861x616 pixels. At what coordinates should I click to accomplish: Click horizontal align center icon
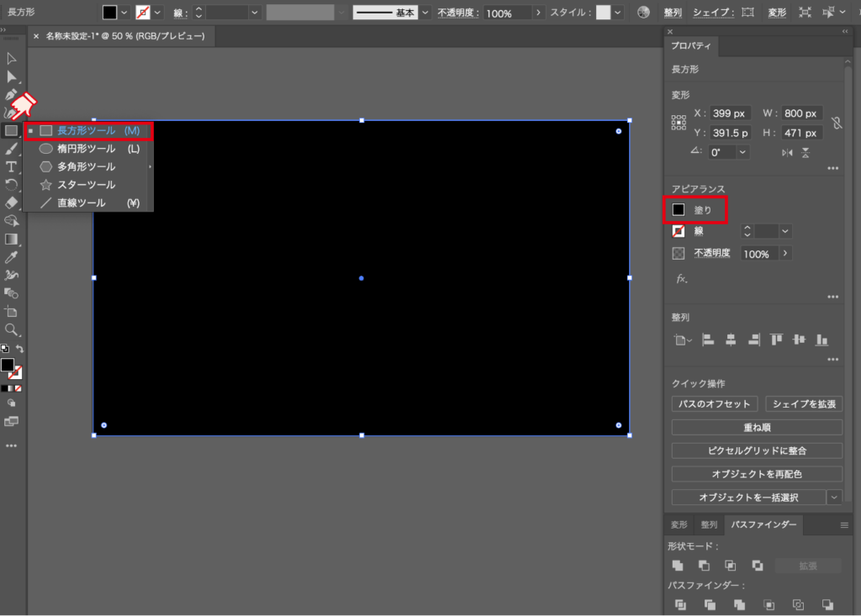click(x=731, y=340)
